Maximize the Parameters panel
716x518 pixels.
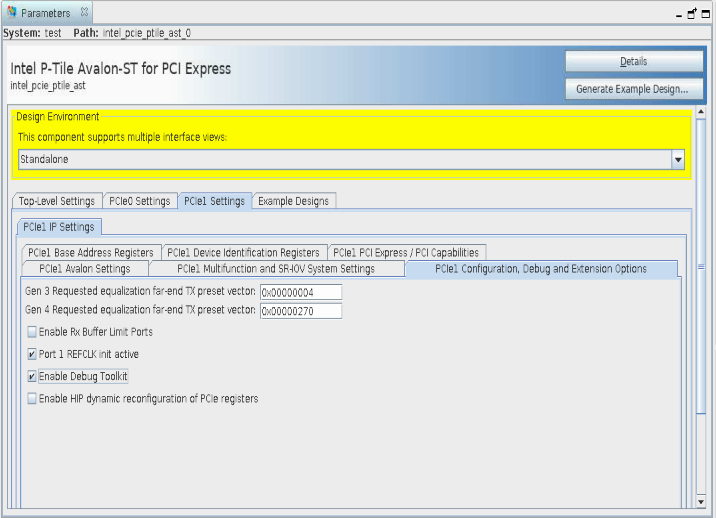coord(706,14)
